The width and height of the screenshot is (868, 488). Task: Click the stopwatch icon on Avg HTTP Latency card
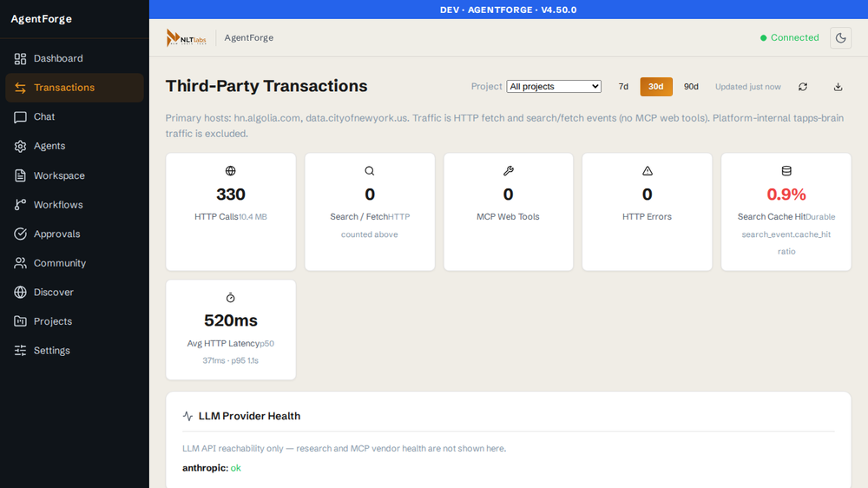pyautogui.click(x=230, y=298)
